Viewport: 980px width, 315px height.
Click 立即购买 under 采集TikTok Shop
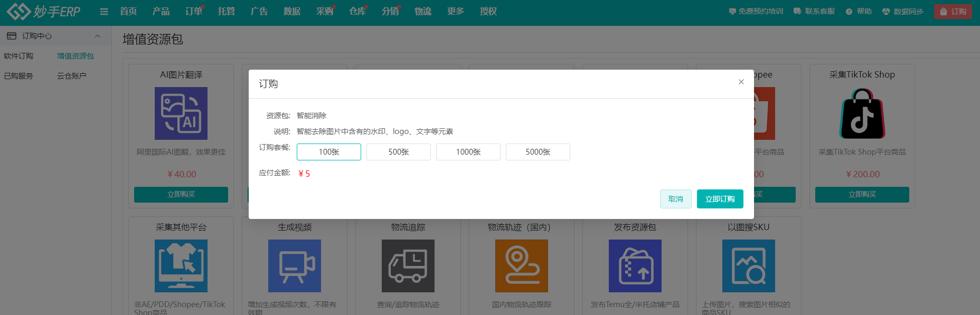(x=862, y=195)
